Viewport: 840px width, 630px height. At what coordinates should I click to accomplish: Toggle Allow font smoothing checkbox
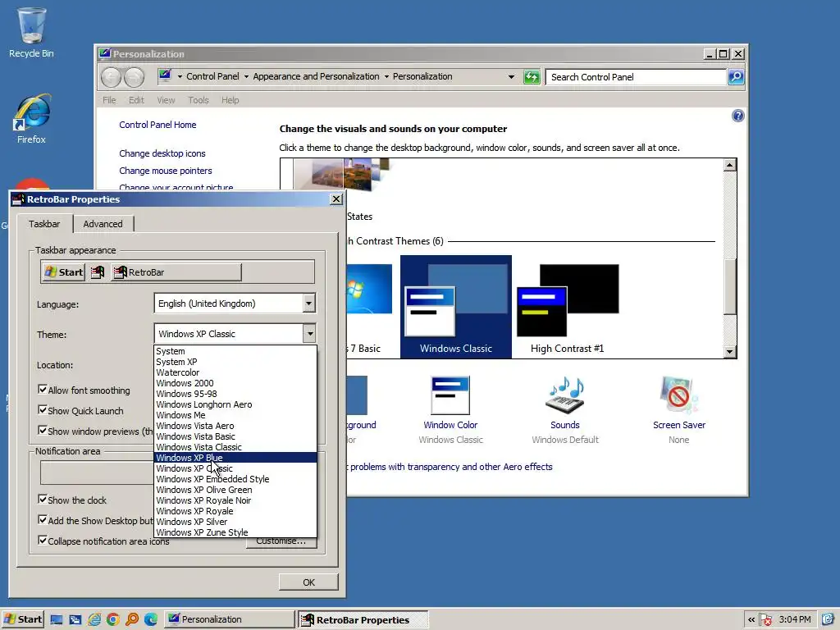[x=43, y=390]
